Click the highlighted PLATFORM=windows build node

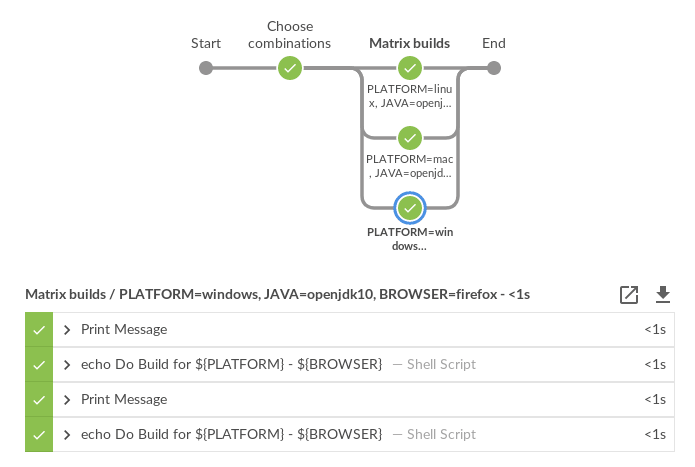409,208
